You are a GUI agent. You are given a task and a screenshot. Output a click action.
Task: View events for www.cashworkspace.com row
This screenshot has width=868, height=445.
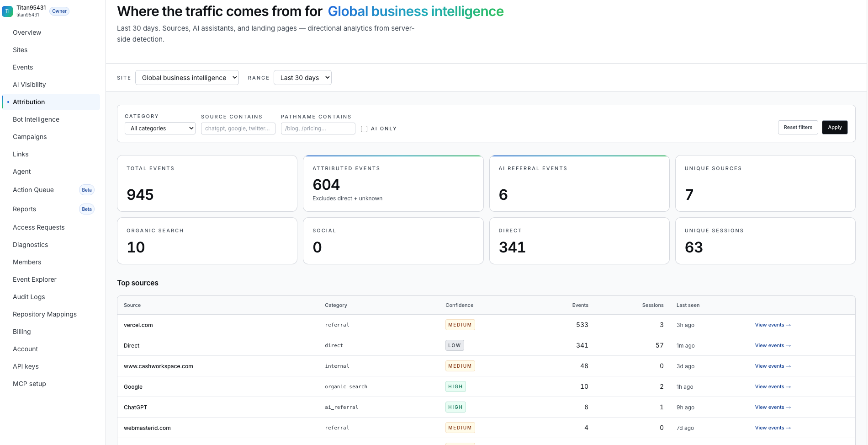coord(773,366)
